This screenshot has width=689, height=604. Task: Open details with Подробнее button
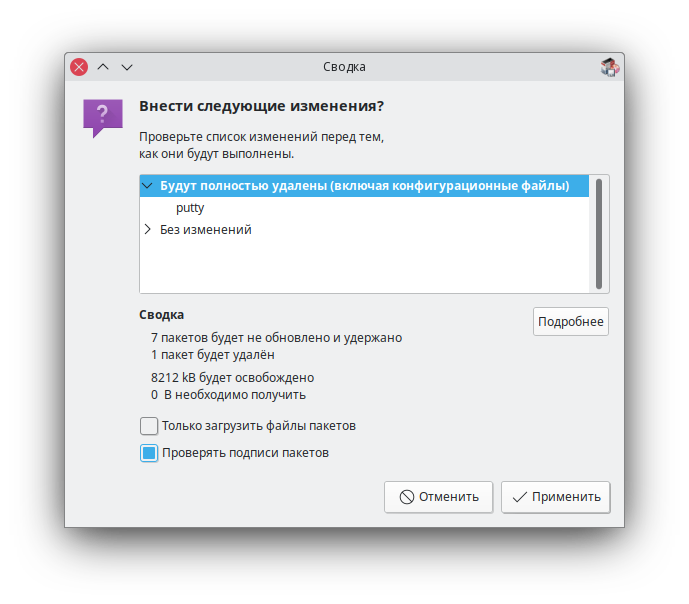click(571, 322)
